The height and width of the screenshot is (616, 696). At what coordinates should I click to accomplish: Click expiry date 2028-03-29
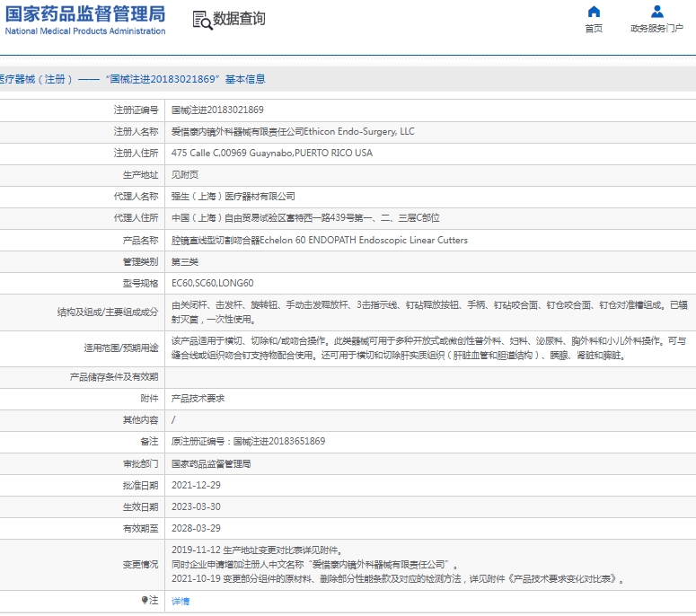196,528
